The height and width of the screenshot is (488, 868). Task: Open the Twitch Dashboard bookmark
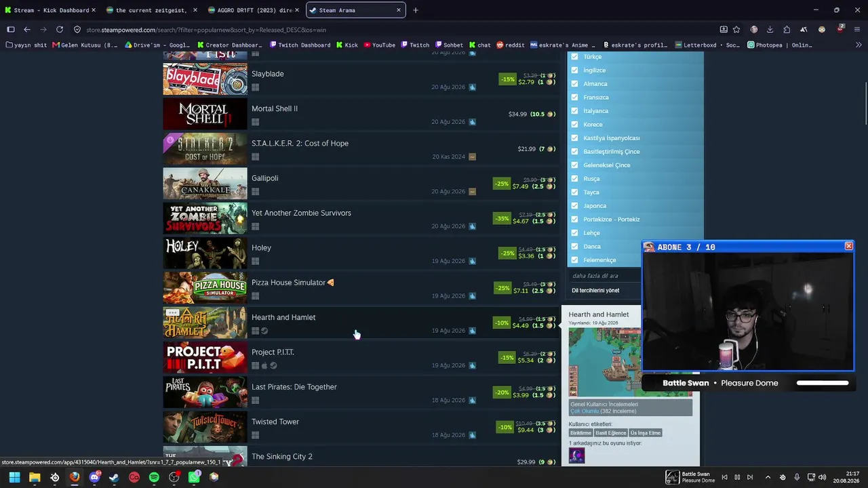click(x=300, y=45)
